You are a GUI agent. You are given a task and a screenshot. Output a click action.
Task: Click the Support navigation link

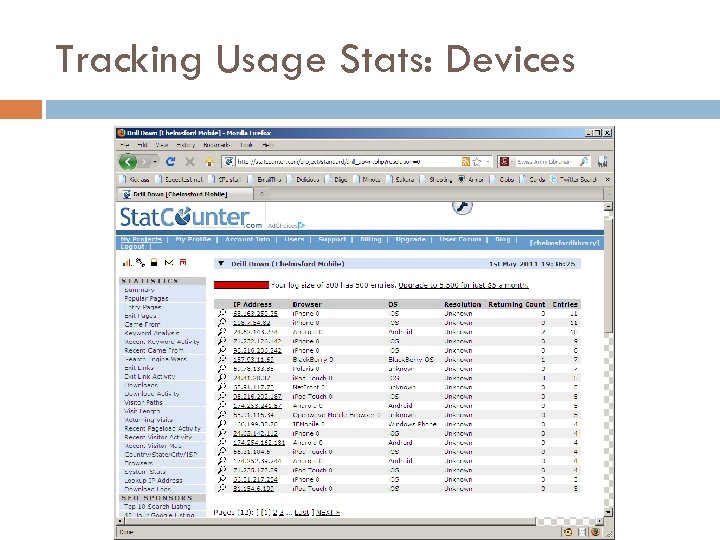tap(332, 239)
